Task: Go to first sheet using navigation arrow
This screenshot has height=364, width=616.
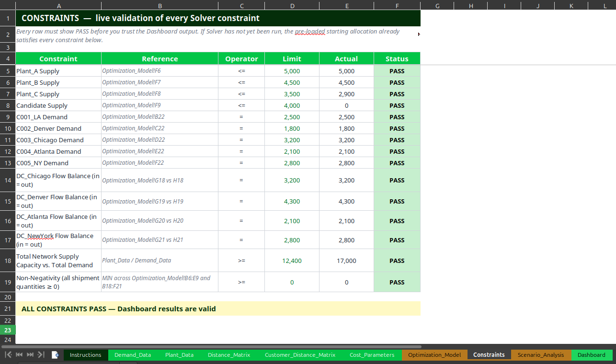Action: pos(8,355)
